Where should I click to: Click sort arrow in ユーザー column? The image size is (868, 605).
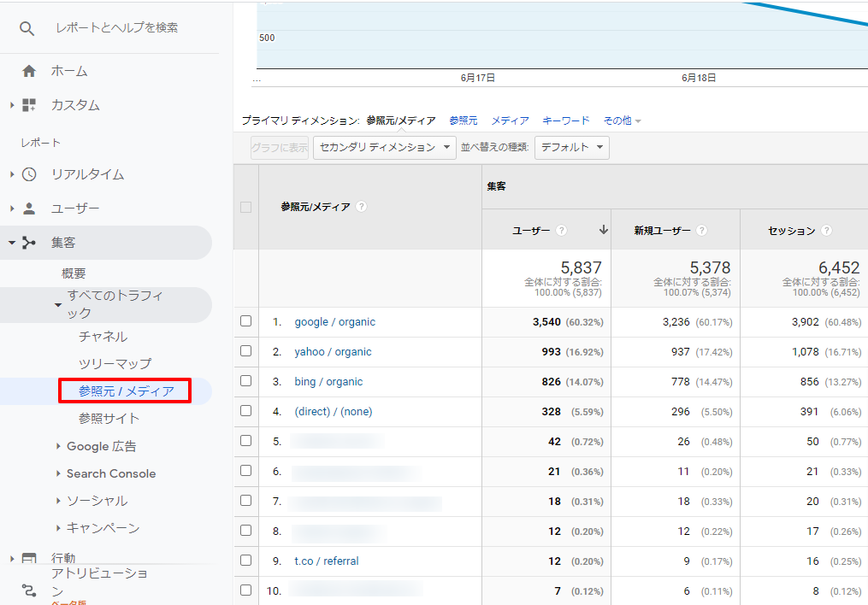(x=604, y=230)
